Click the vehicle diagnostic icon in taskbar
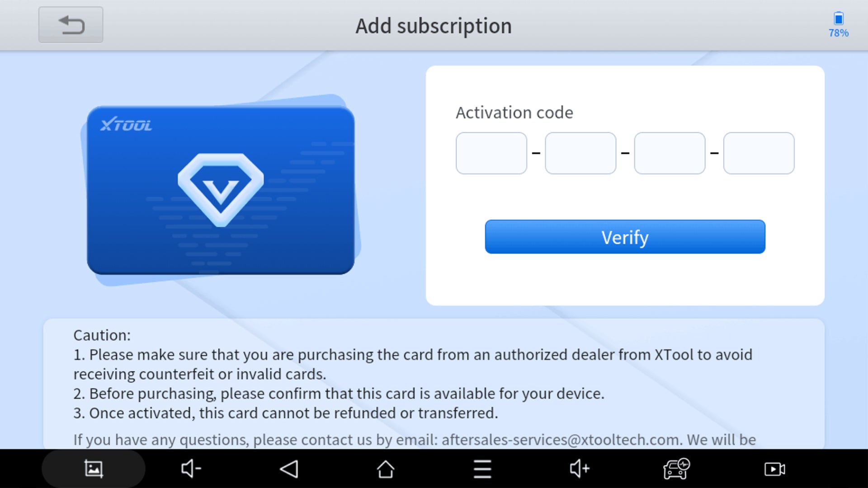The width and height of the screenshot is (868, 488). pyautogui.click(x=675, y=469)
